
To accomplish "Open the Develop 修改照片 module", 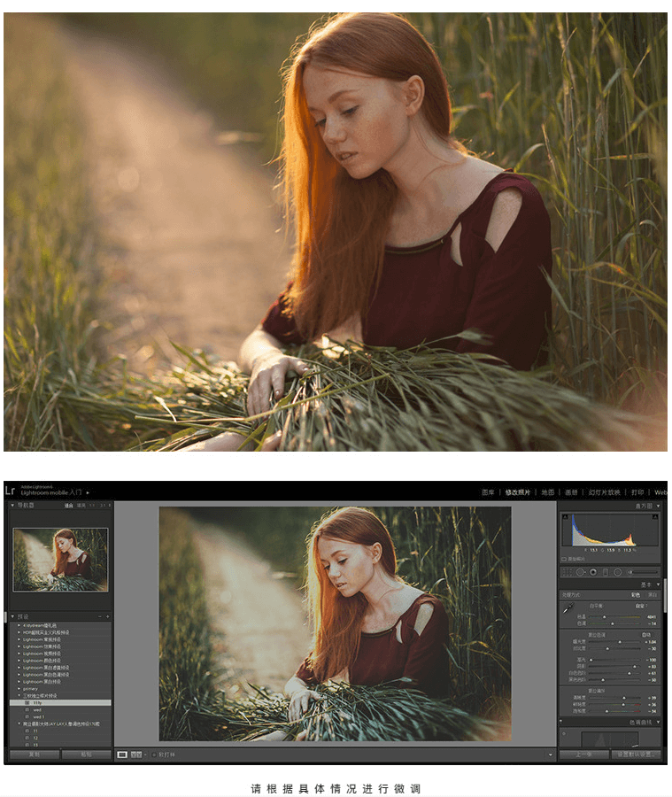I will (517, 492).
